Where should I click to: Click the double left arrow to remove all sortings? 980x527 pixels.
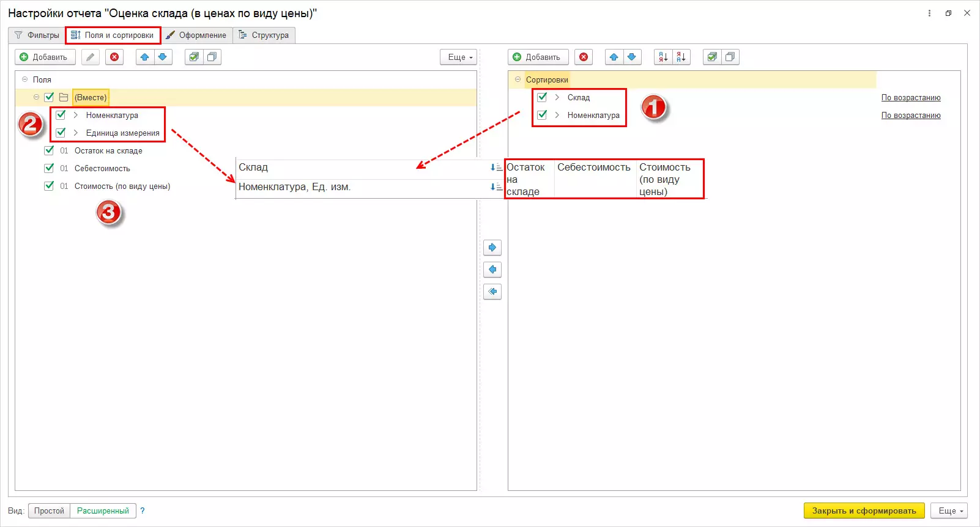(x=492, y=292)
